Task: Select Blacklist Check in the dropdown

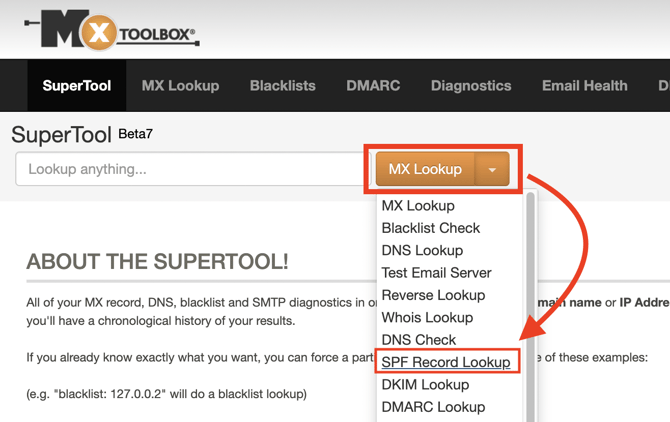Action: pos(431,228)
